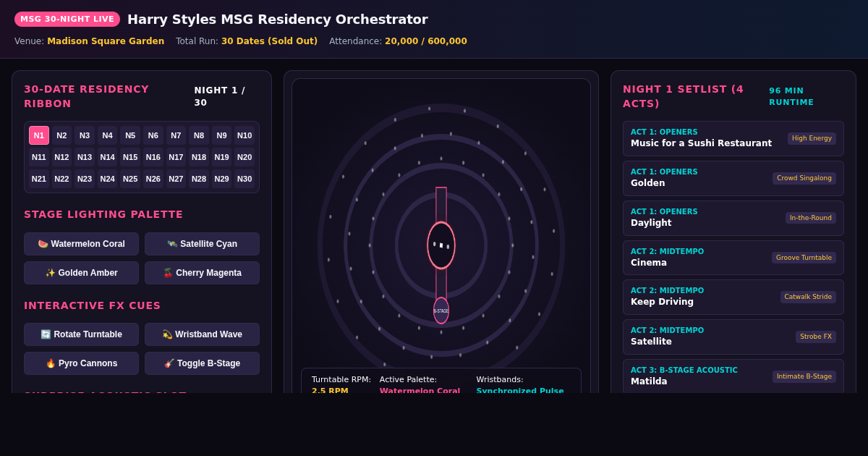Viewport: 868px width, 456px height.
Task: Click the attendance 20,000 / 600,000 value
Action: click(426, 41)
